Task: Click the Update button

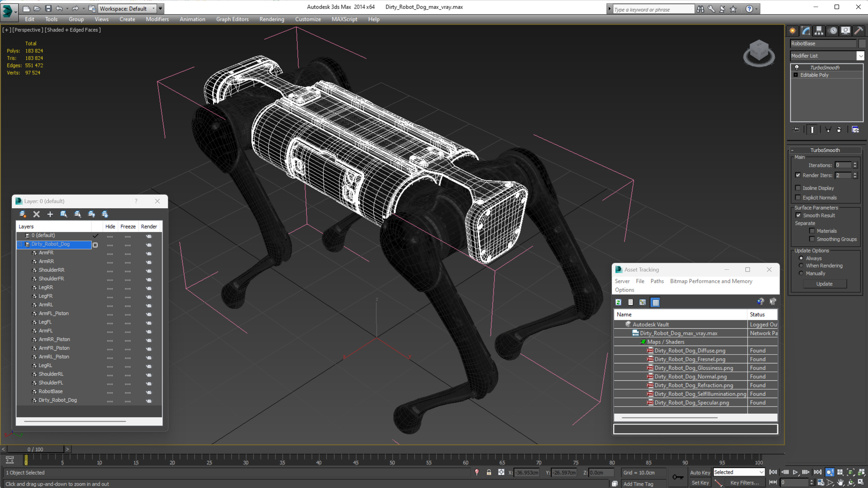Action: coord(824,284)
